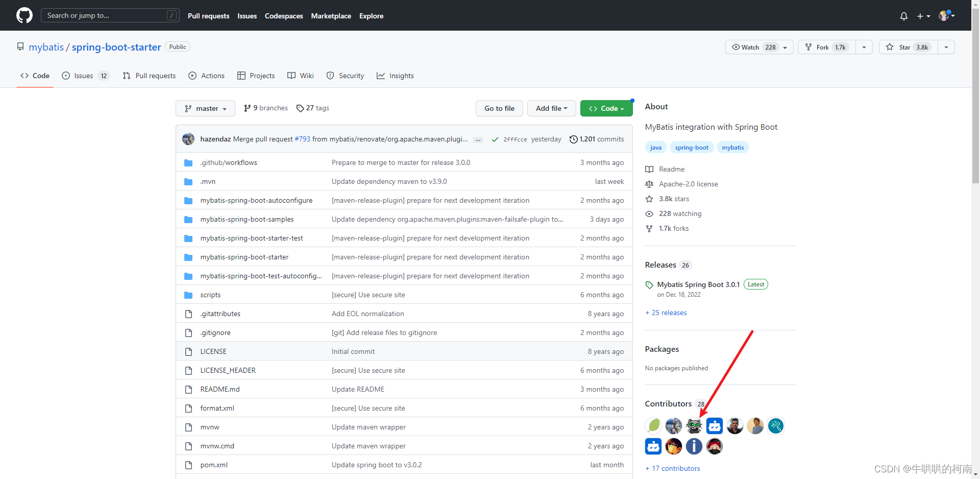Expand the commit message ellipsis

point(478,139)
